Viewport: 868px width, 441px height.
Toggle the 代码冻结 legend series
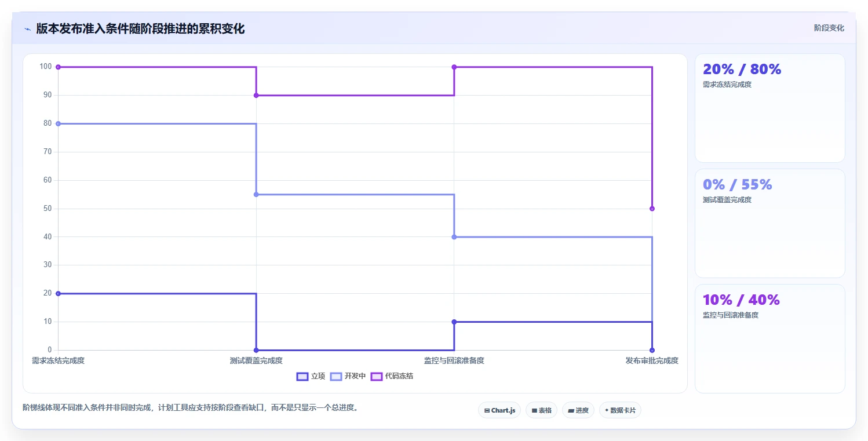coord(392,376)
